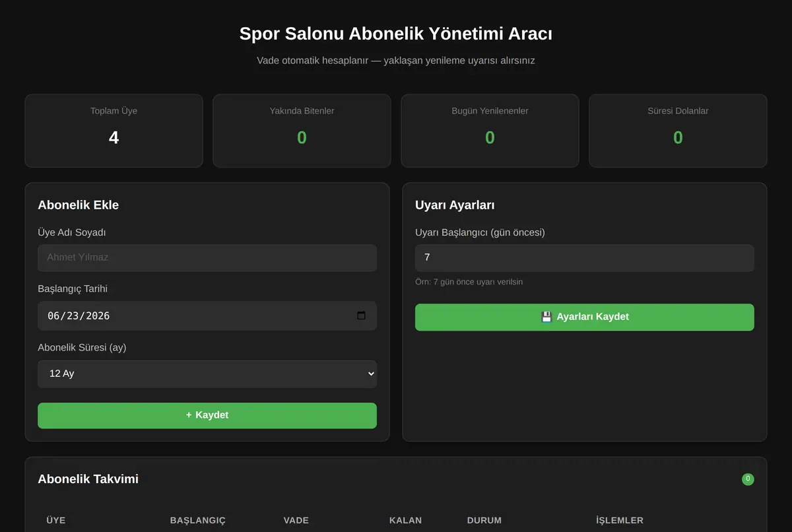The width and height of the screenshot is (792, 532).
Task: Click the Uyarı Başlangıcı days input field
Action: point(584,257)
